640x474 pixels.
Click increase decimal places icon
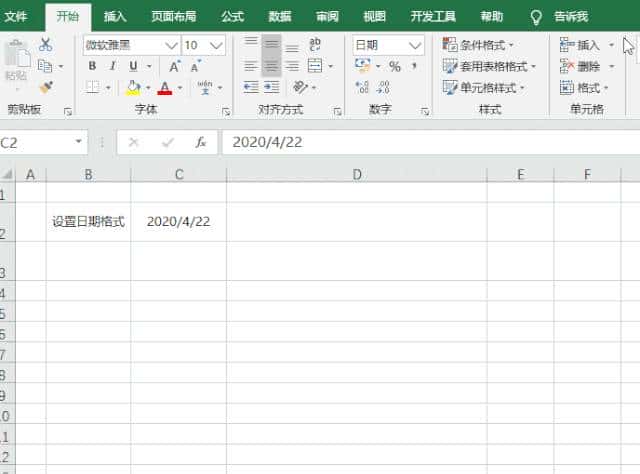[x=362, y=87]
